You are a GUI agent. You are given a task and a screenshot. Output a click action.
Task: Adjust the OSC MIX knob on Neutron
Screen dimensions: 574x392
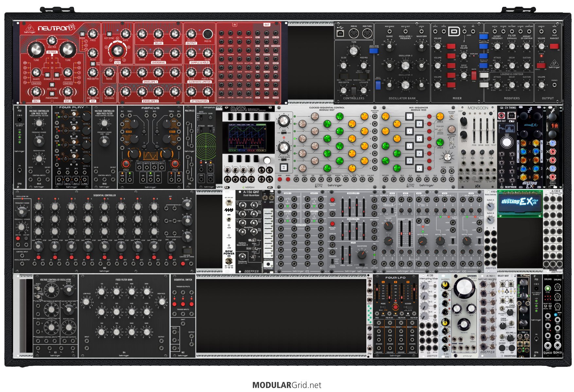pyautogui.click(x=52, y=40)
